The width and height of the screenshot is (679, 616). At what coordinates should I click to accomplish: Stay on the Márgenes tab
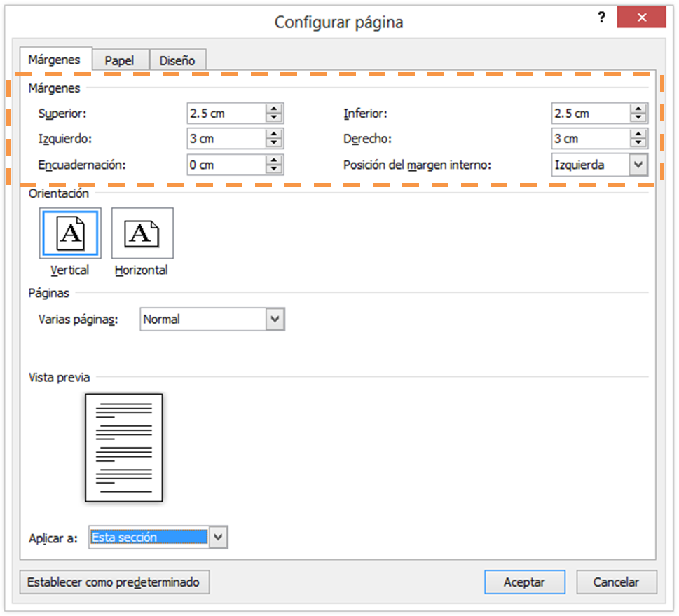(x=55, y=60)
